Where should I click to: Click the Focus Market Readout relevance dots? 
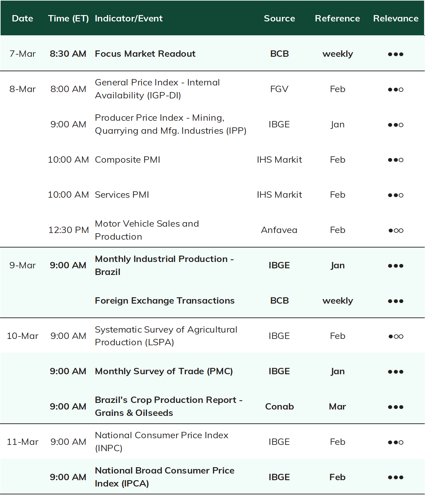click(x=395, y=54)
